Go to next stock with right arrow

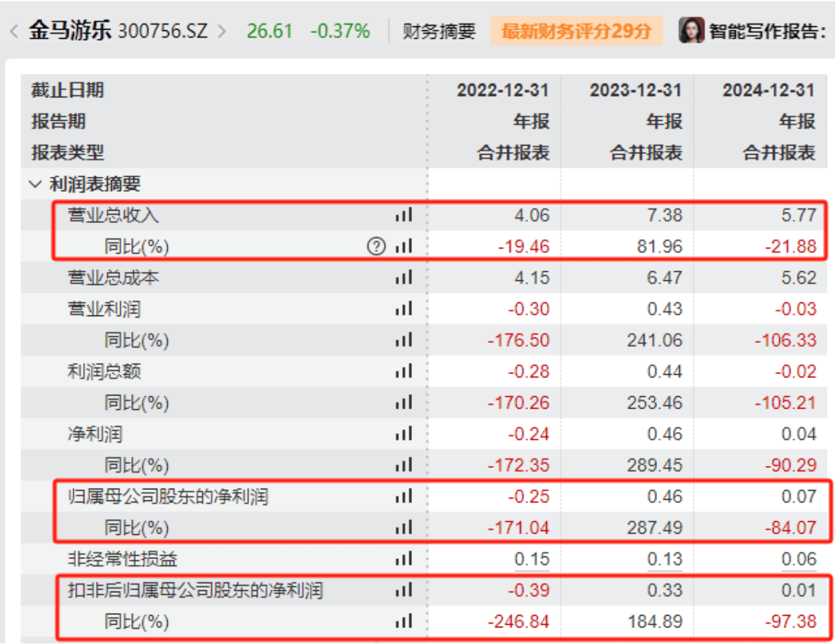[222, 31]
